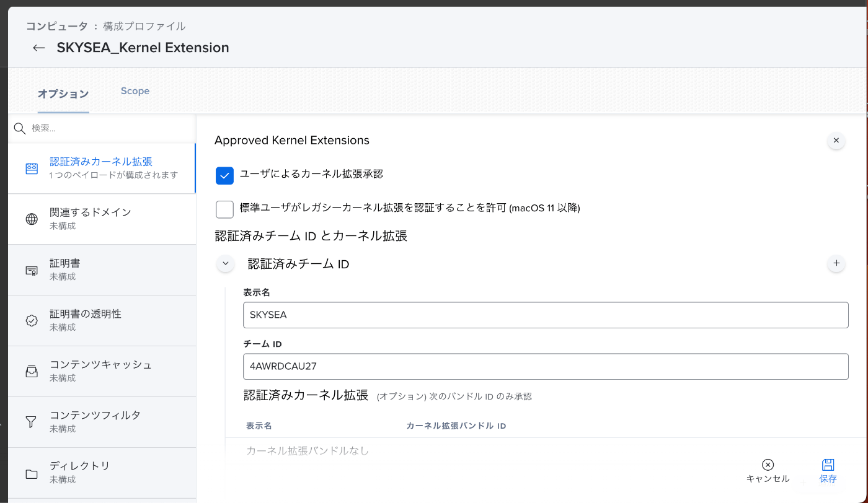Click 認証済みチーム ID とカーネル拡張 heading
The image size is (868, 503).
(x=311, y=235)
